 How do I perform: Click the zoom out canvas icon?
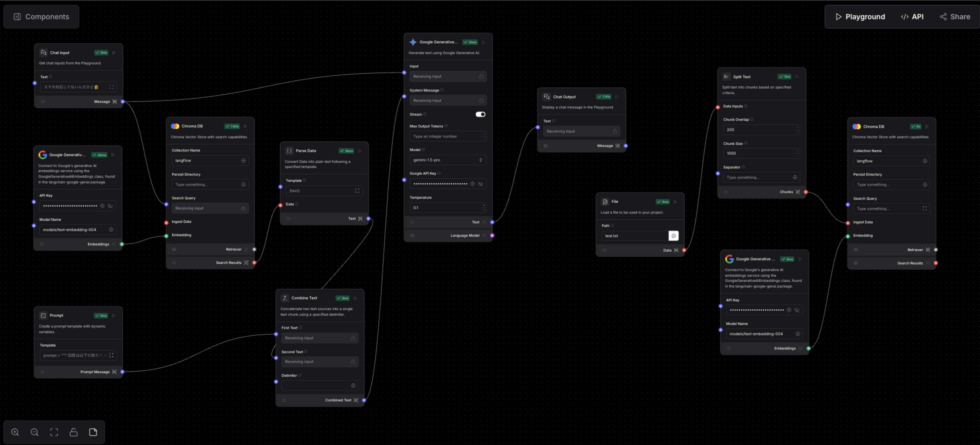pos(35,432)
